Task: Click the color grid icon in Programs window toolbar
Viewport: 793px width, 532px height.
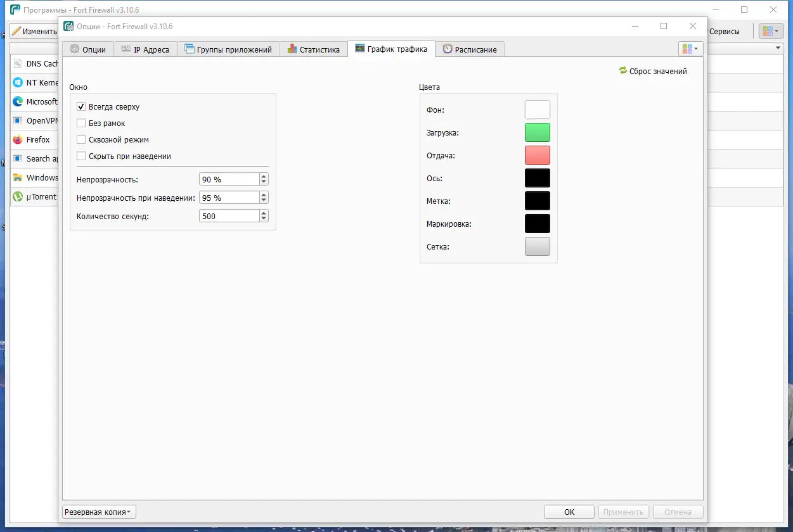Action: [x=768, y=31]
